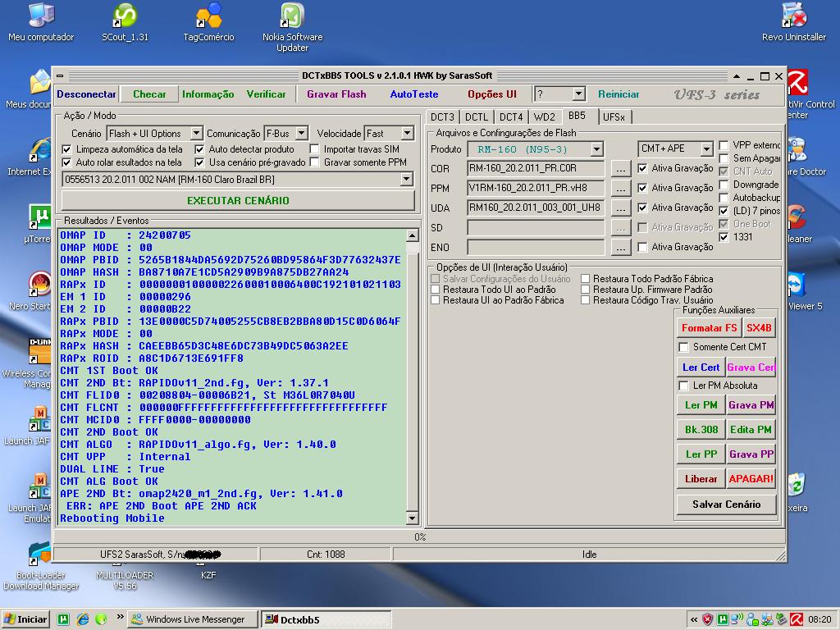Open Meu computador desktop icon
Viewport: 840px width, 630px height.
coord(41,22)
